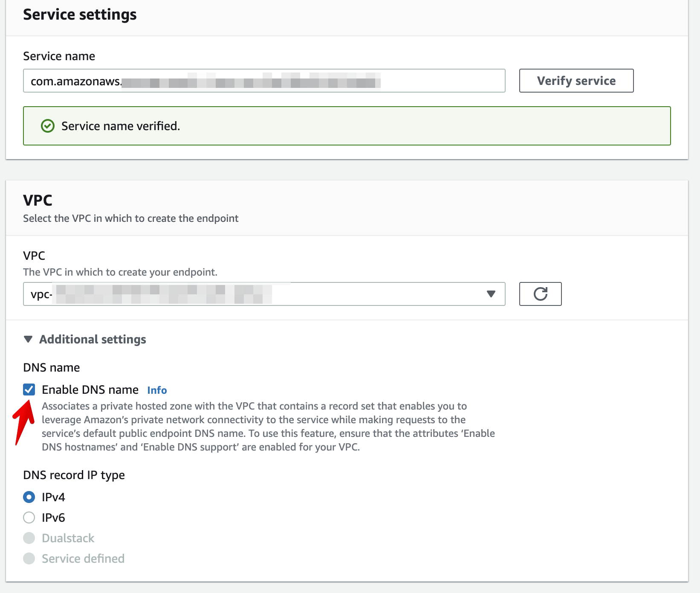
Task: Pick the Service defined radio option
Action: tap(29, 558)
